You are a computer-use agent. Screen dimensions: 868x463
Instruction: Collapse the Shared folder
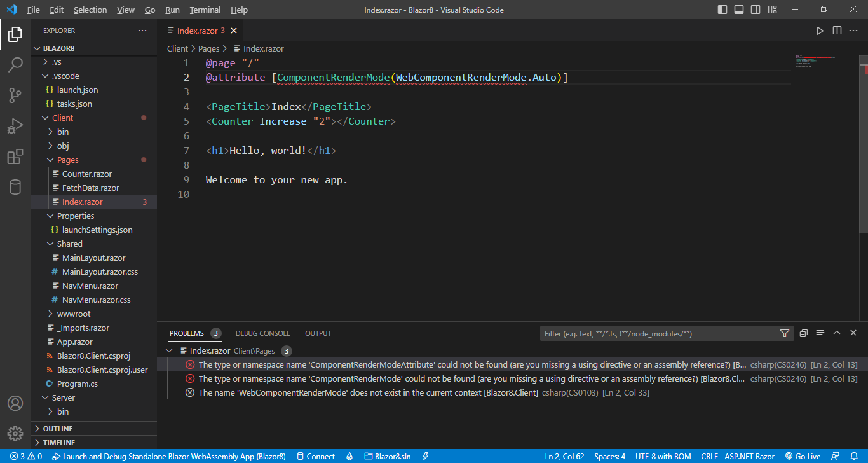[x=93, y=244]
